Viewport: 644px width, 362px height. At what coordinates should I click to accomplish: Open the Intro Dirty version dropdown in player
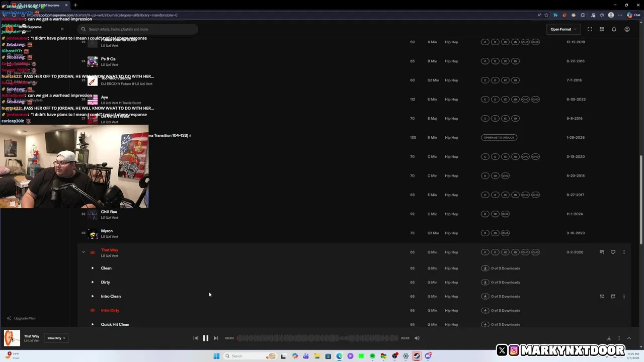56,338
